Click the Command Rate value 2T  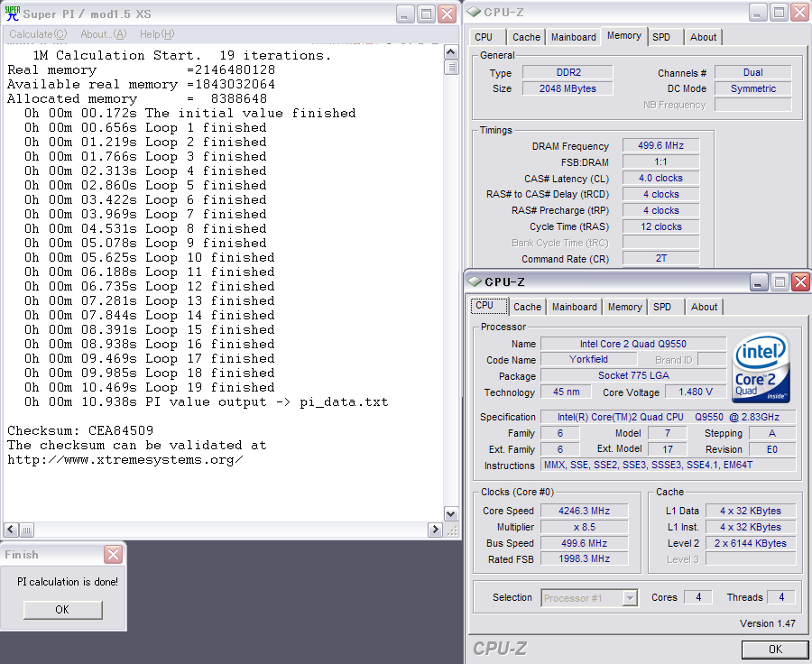coord(660,258)
